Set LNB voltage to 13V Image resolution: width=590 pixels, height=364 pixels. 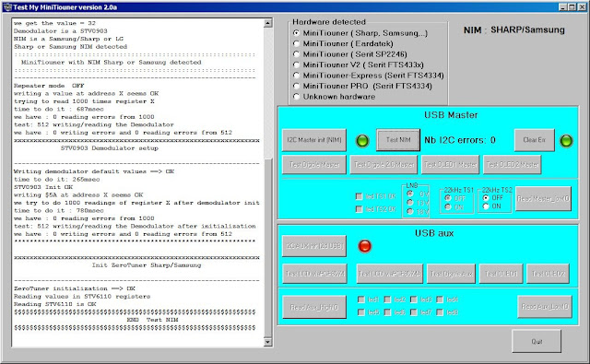point(418,203)
